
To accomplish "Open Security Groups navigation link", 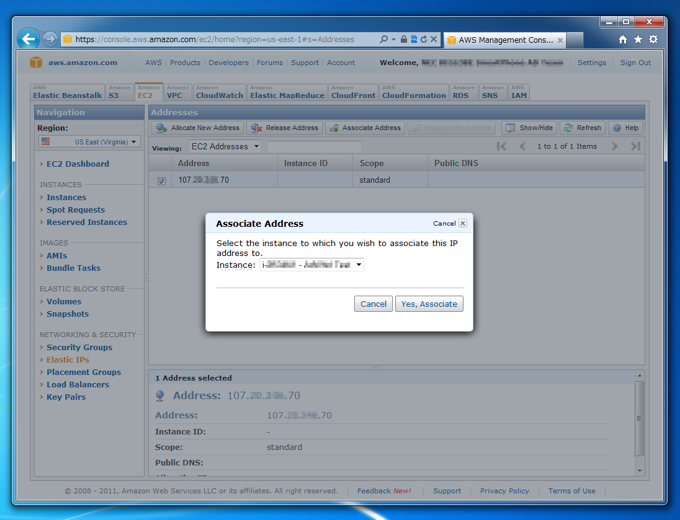I will pos(79,347).
